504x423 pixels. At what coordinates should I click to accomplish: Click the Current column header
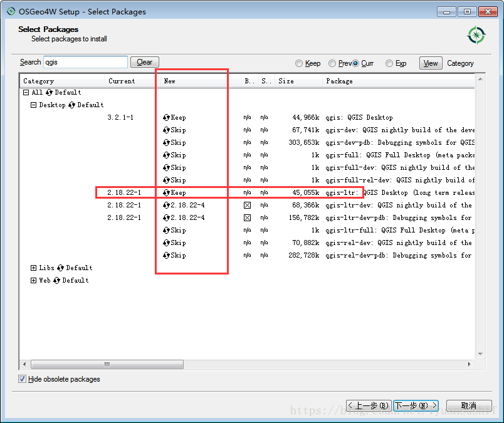pos(132,81)
